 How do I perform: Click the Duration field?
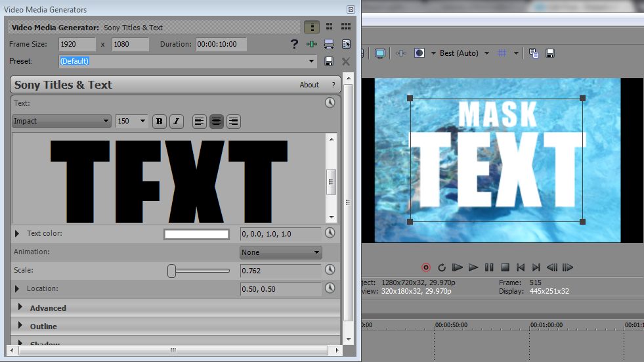[x=221, y=45]
